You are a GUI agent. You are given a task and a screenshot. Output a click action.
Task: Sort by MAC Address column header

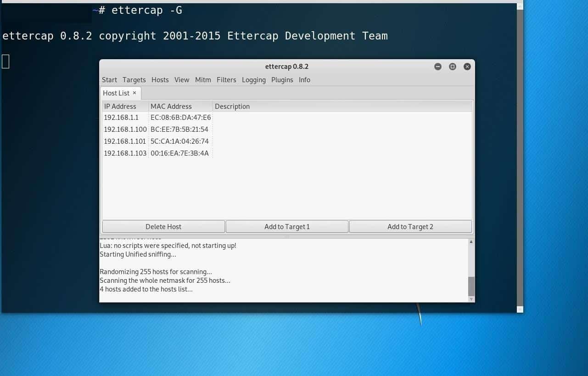[x=171, y=107]
